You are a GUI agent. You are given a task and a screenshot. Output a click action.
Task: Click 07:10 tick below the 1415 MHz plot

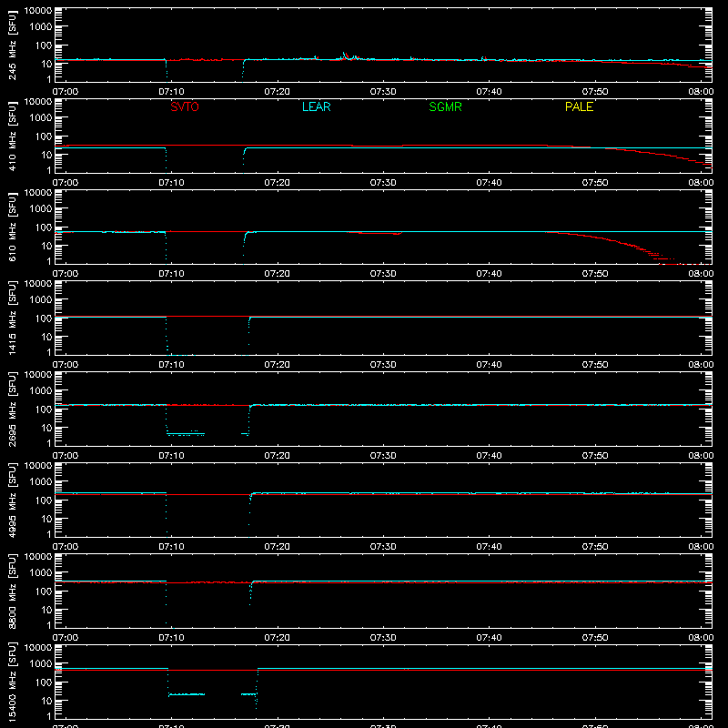(x=171, y=365)
